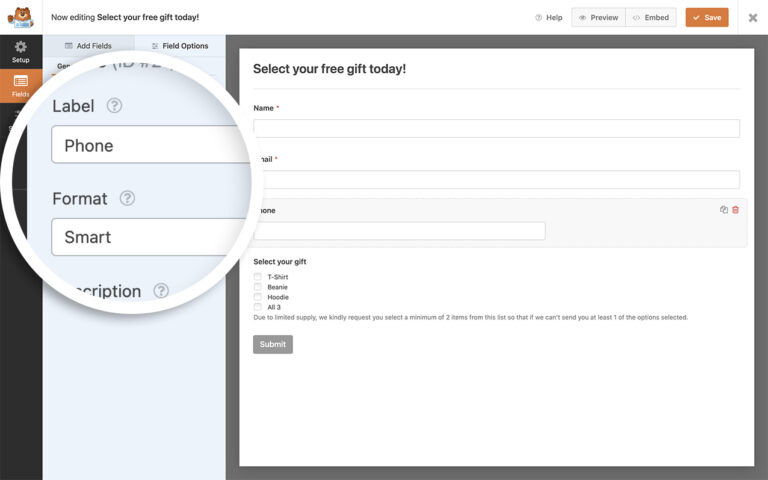Click into the Name input field
Image resolution: width=768 pixels, height=480 pixels.
pos(496,128)
